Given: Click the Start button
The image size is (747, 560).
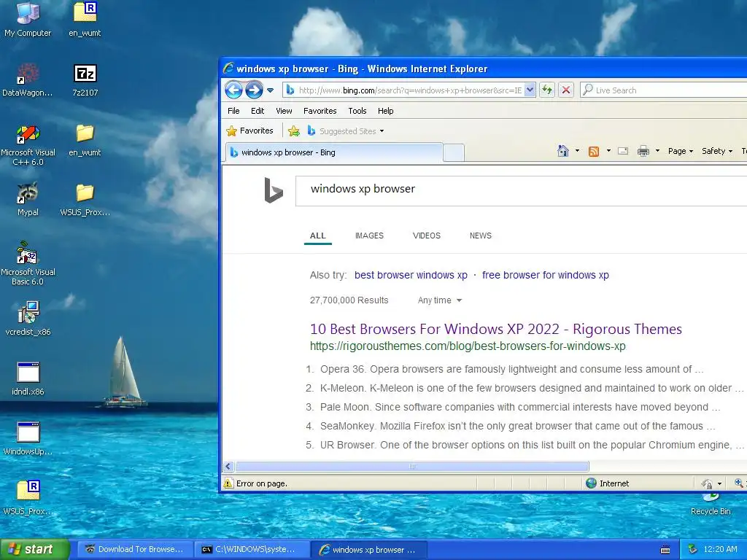Looking at the screenshot, I should tap(34, 549).
